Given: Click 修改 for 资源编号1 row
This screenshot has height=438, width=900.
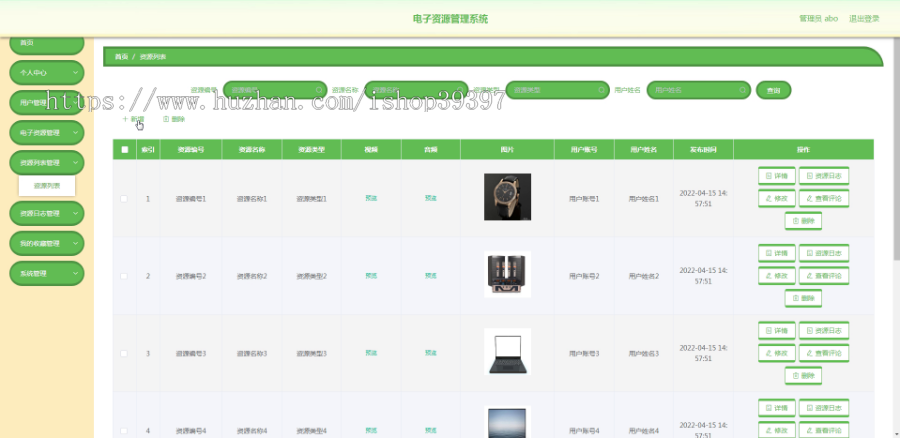Looking at the screenshot, I should tap(777, 199).
